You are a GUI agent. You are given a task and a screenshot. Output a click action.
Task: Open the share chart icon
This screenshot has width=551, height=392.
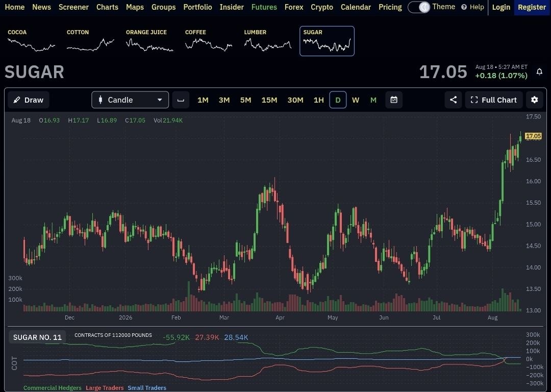(x=454, y=100)
